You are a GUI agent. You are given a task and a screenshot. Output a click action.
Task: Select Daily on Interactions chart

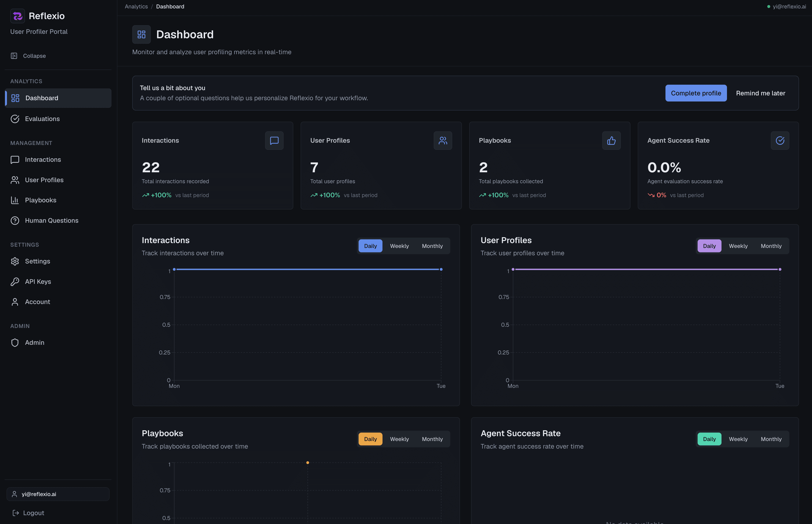point(370,246)
